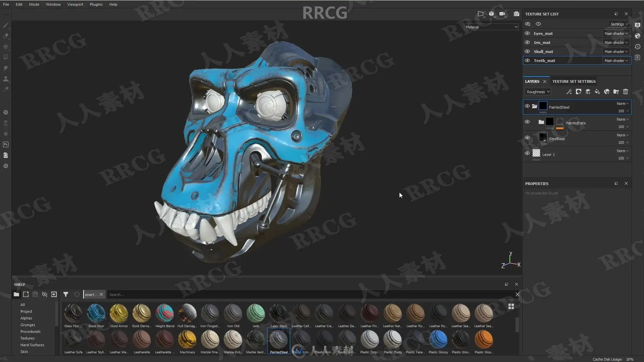644x362 pixels.
Task: Toggle shelf grid view icon
Action: 511,306
